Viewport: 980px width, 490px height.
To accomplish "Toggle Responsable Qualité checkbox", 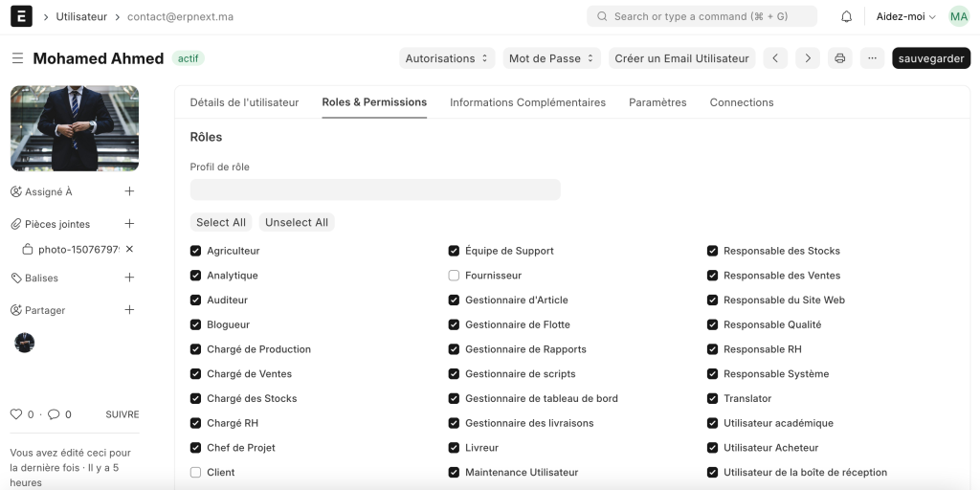I will (x=712, y=325).
